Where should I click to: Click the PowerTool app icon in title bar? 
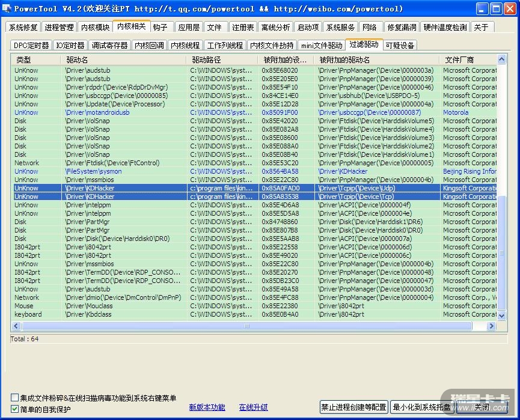tap(6, 8)
